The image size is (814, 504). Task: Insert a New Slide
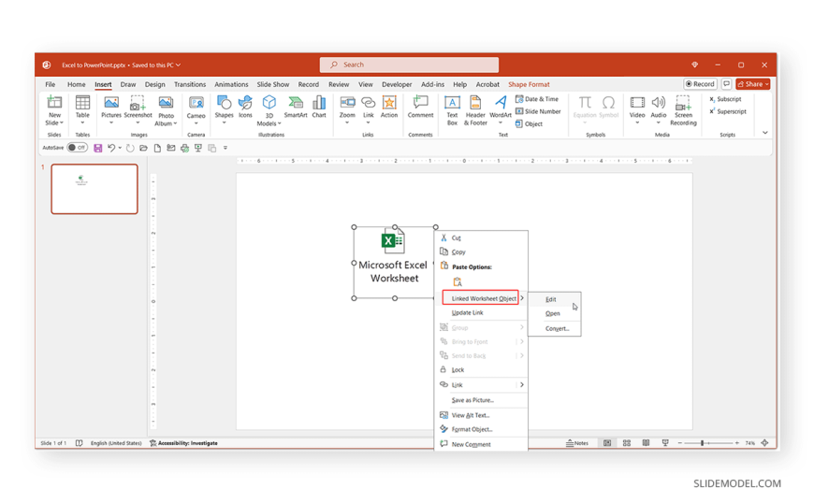[x=54, y=110]
